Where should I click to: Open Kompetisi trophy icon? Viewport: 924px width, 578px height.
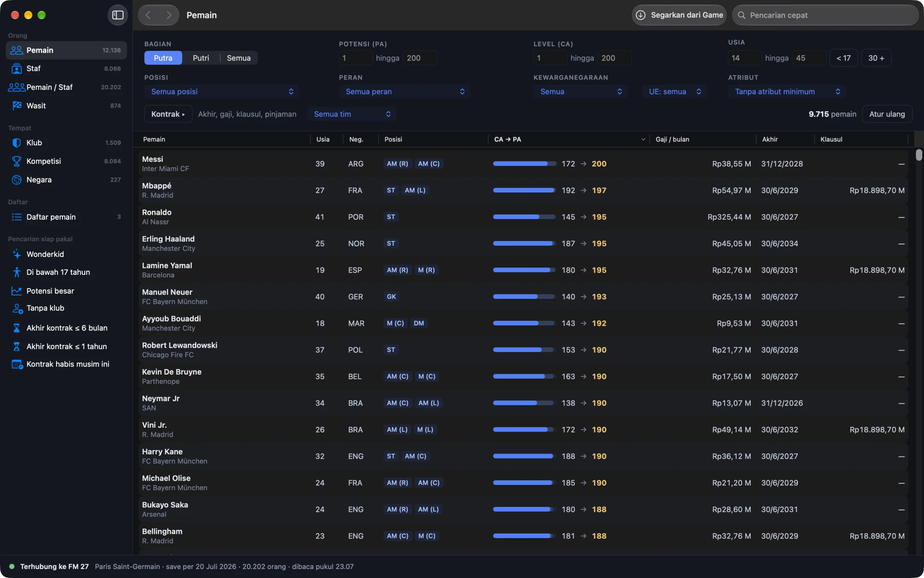tap(17, 161)
